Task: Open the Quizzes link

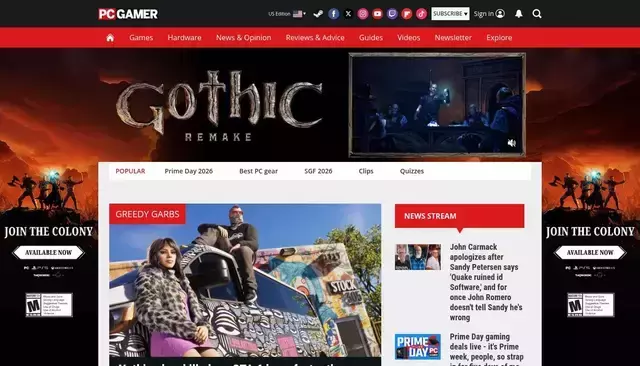Action: pos(412,171)
